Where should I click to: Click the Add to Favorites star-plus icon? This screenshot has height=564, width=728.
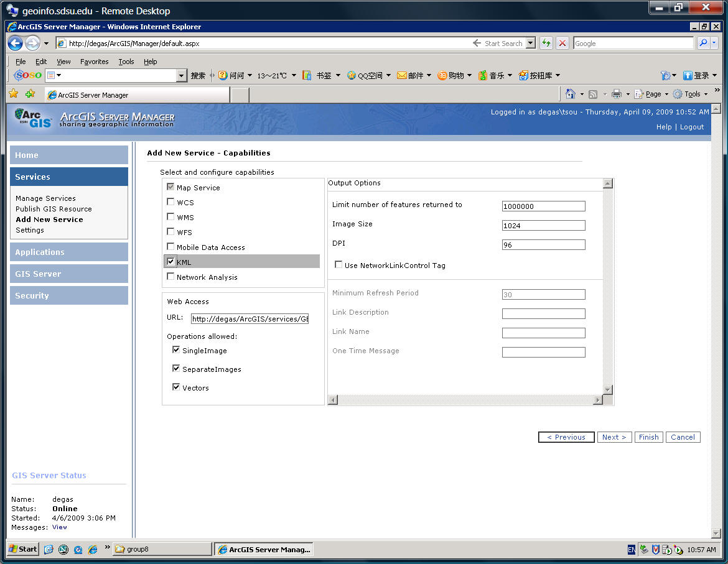(x=30, y=94)
